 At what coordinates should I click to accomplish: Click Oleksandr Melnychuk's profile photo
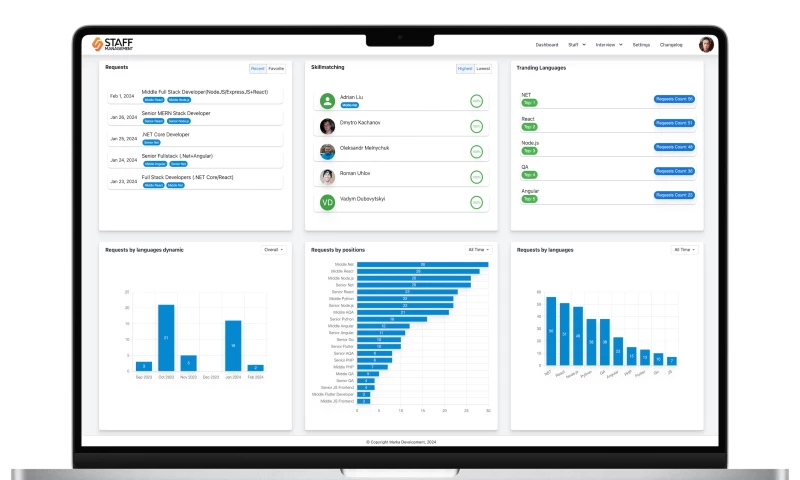coord(327,151)
